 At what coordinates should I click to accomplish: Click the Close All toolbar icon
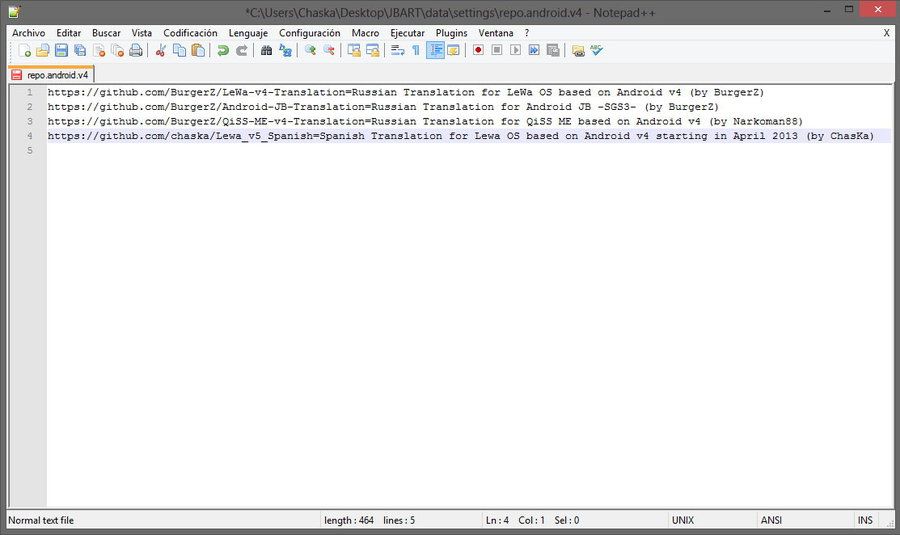(118, 51)
